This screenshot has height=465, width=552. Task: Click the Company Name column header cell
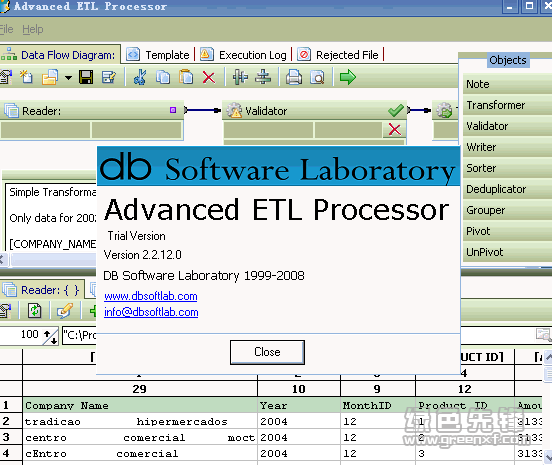tap(140, 406)
